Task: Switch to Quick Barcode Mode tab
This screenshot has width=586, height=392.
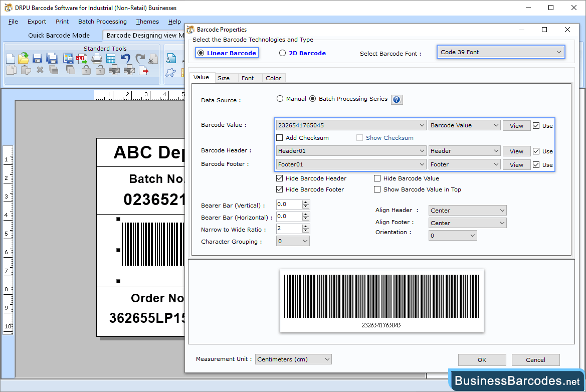Action: (59, 36)
